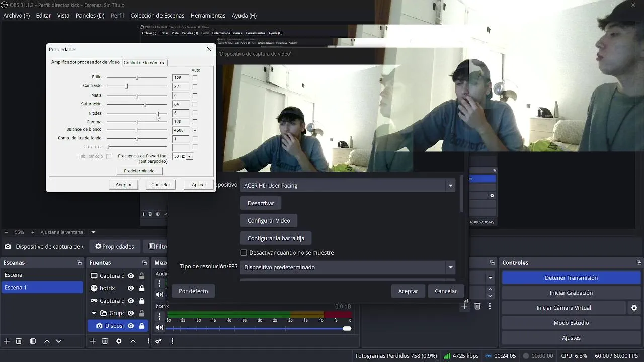Mute the botrix audio with the speaker icon
The image size is (644, 362).
(159, 328)
